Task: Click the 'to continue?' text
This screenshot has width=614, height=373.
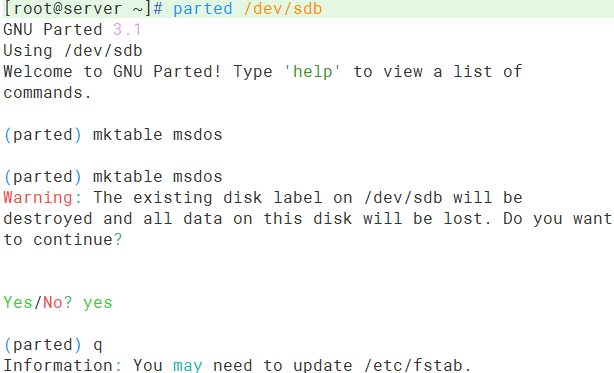Action: (63, 240)
